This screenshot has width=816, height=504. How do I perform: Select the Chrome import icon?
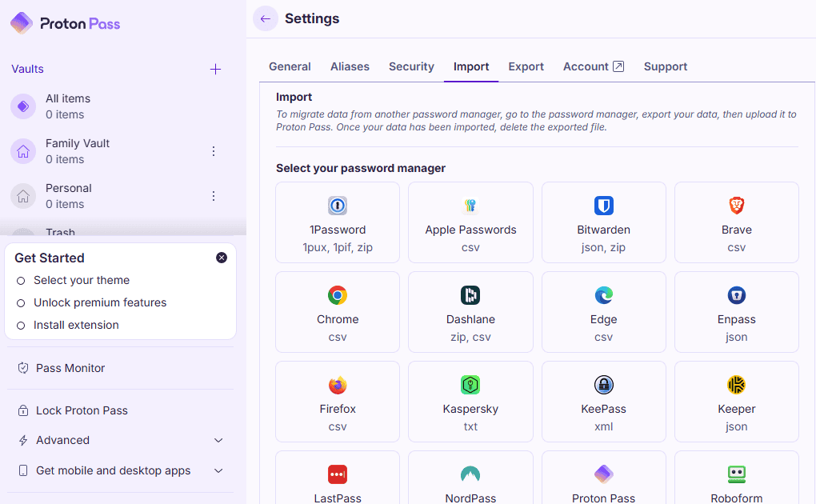[338, 296]
